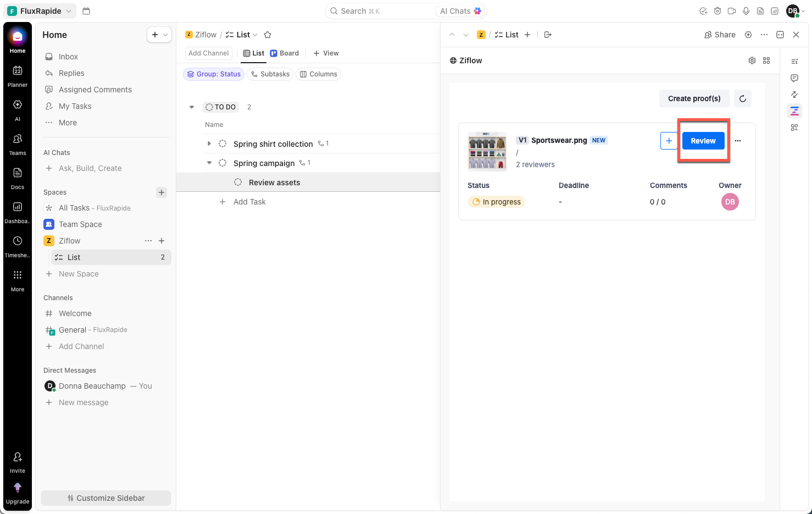
Task: Open the notepad icon in the top bar
Action: point(760,11)
